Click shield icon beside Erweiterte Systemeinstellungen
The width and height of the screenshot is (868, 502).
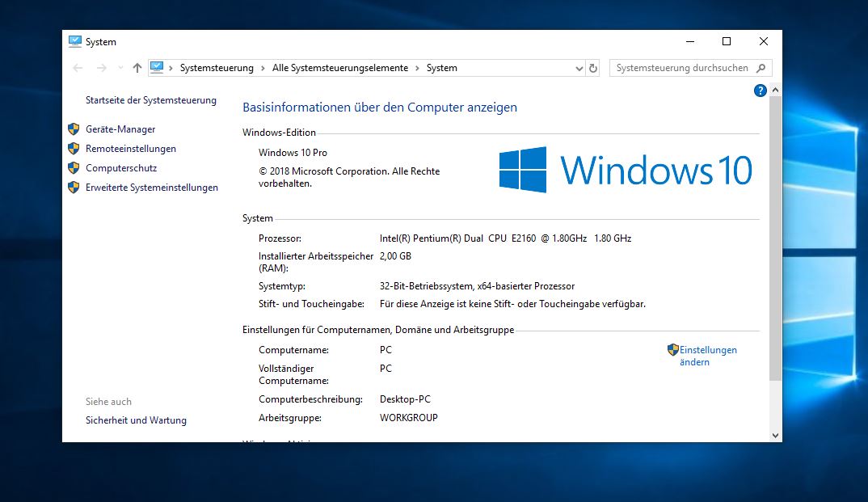tap(74, 187)
